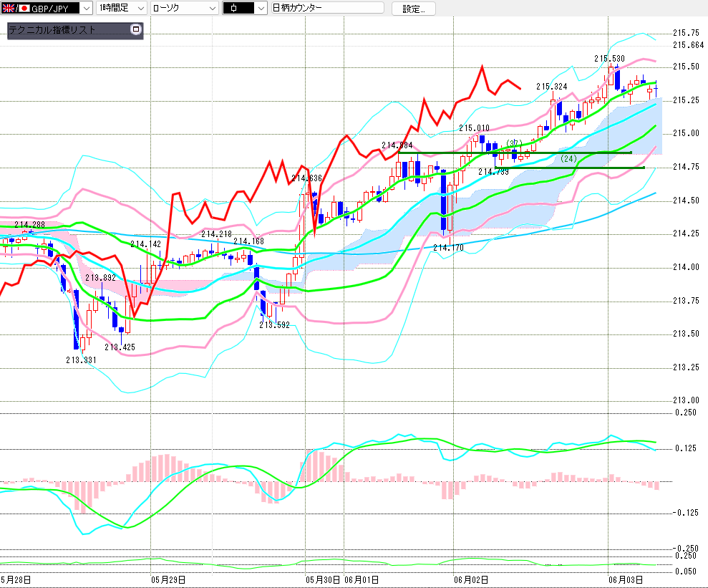Click the 05月29日 date marker
This screenshot has width=708, height=588.
point(168,580)
